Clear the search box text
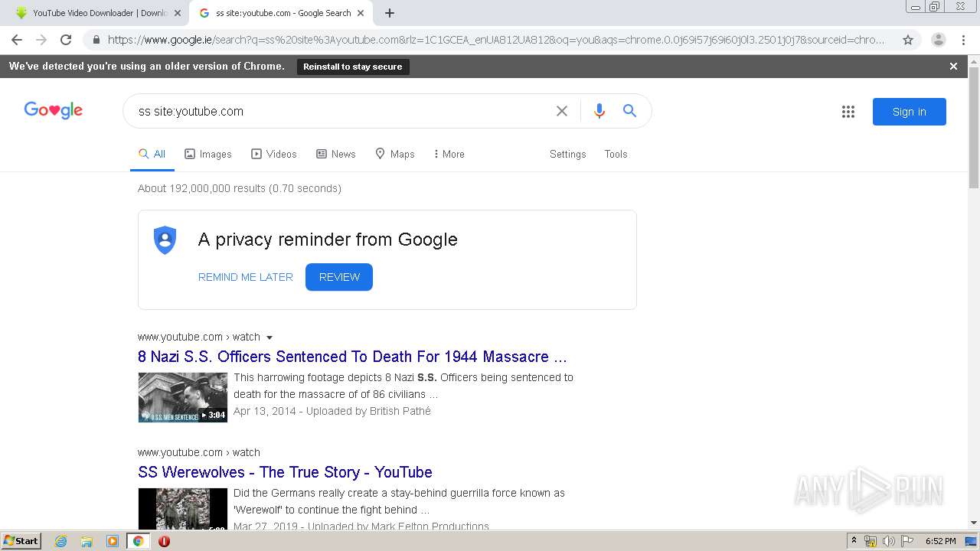The height and width of the screenshot is (551, 980). [x=562, y=111]
